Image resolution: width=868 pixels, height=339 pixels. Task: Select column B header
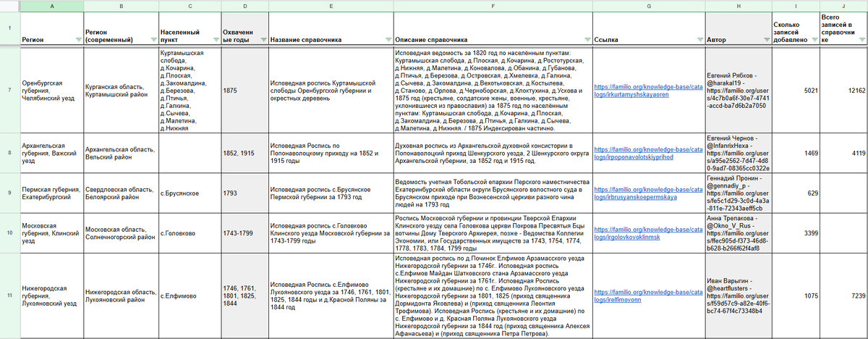(x=121, y=5)
